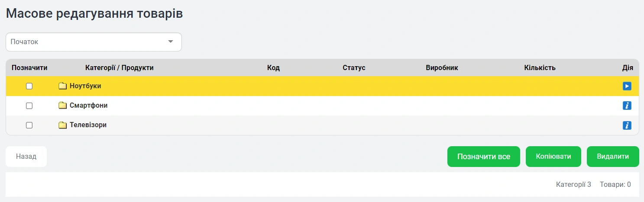Open the Телевізори category
Viewport: 644px width, 202px height.
pyautogui.click(x=88, y=125)
